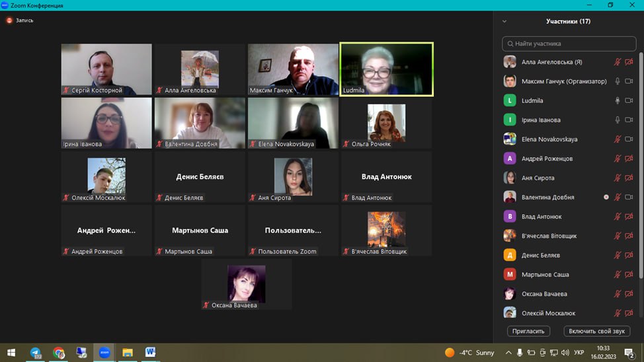Click purple A avatar for Андрей Роженцов
This screenshot has width=644, height=362.
click(510, 159)
